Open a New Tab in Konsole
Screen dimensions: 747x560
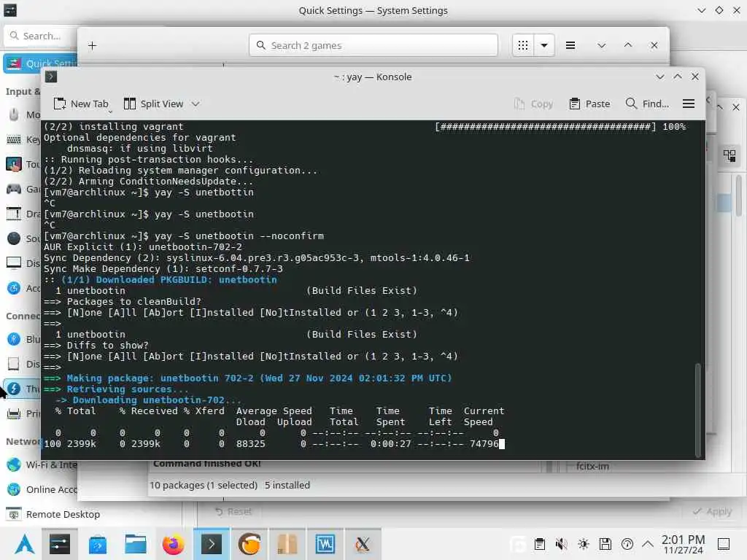pyautogui.click(x=81, y=104)
